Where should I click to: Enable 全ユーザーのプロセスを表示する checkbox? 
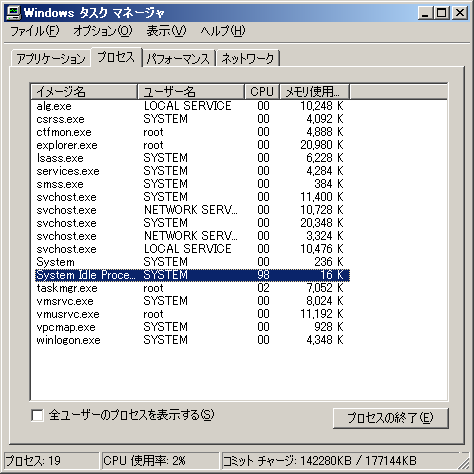click(37, 415)
